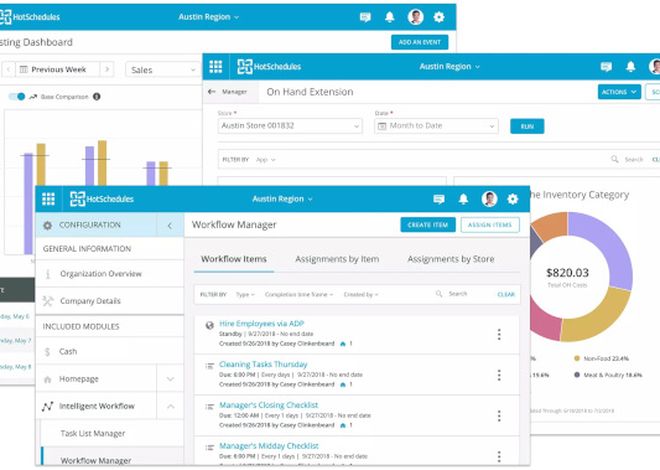
Task: Open Manager's Closing Checklist link
Action: [x=269, y=405]
